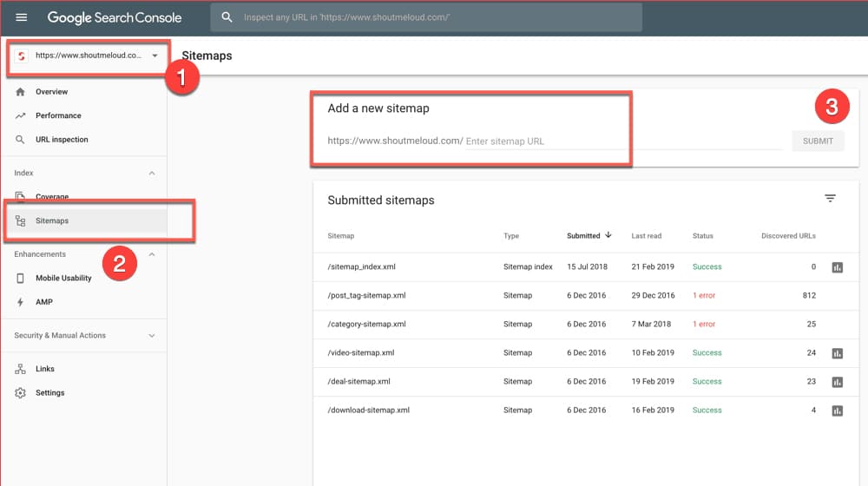
Task: Open the property selector dropdown
Action: 89,56
